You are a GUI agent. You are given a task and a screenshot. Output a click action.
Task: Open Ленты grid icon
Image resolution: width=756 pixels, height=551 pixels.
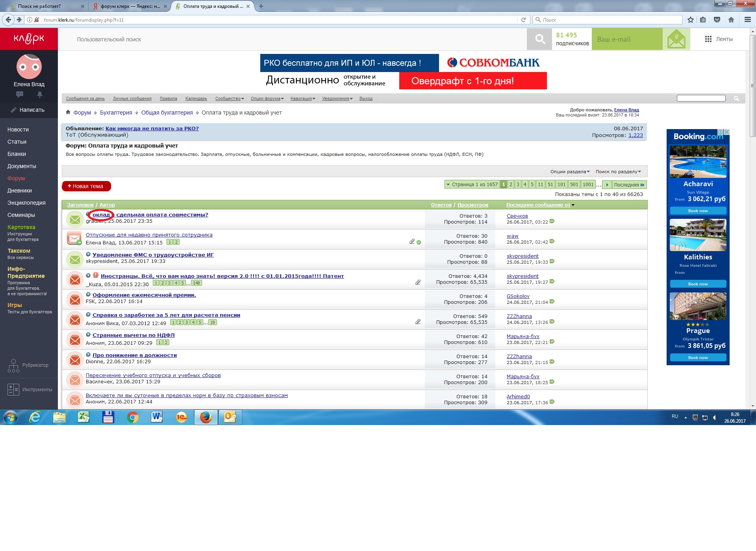(708, 39)
